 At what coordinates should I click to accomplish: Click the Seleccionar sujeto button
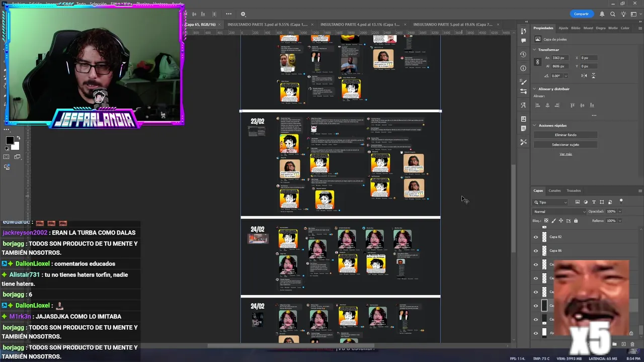(x=566, y=144)
